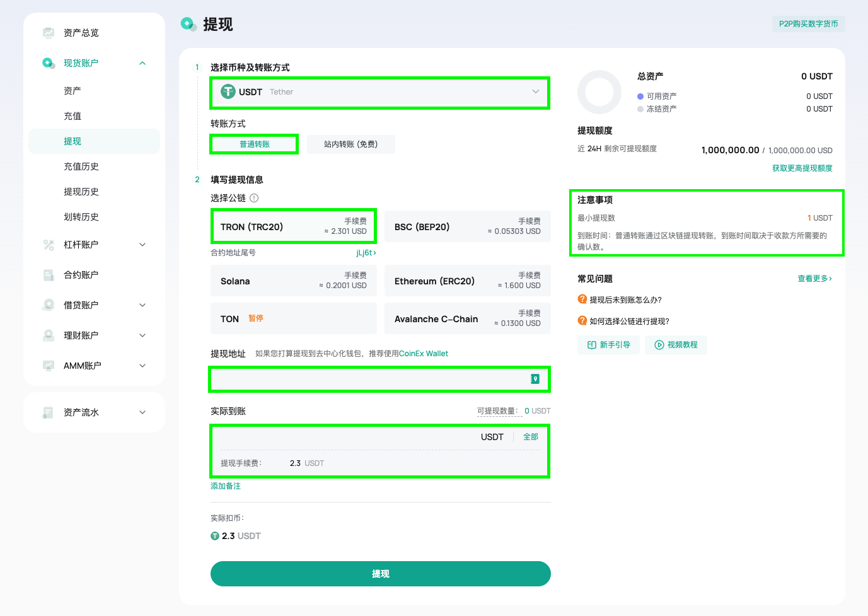The height and width of the screenshot is (616, 868).
Task: Click the 理财账户 sidebar icon
Action: click(49, 335)
